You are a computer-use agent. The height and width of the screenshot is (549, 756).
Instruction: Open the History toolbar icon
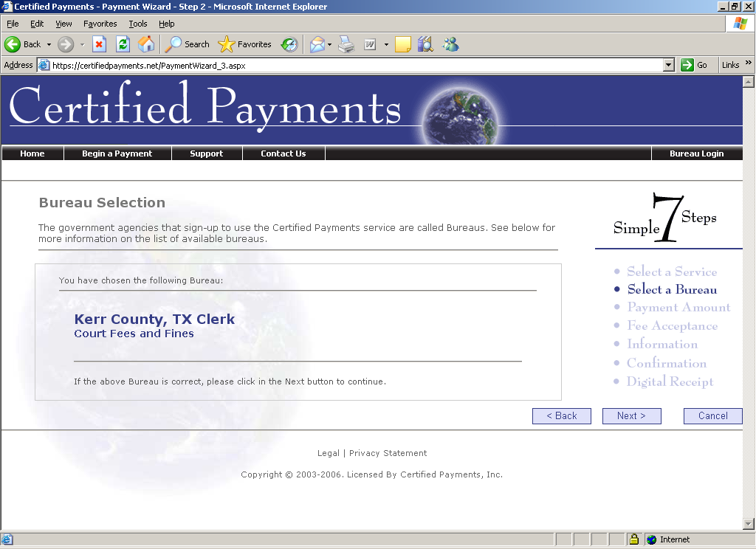289,44
